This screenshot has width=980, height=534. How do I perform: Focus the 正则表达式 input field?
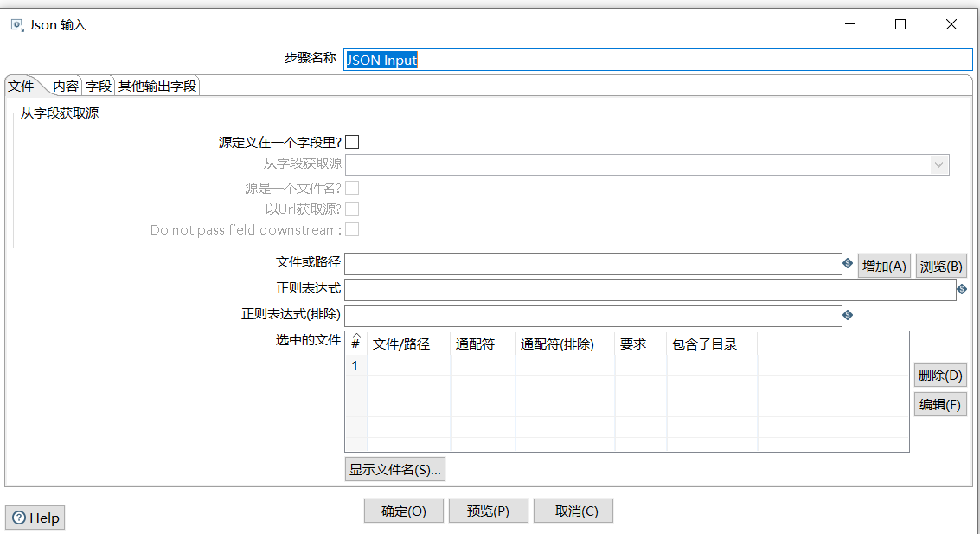tap(650, 290)
